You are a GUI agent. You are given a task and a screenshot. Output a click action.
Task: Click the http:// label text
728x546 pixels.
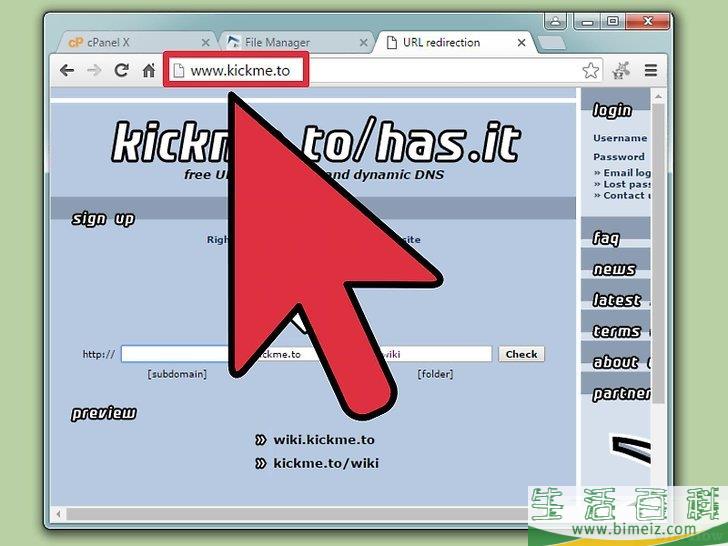tap(98, 354)
